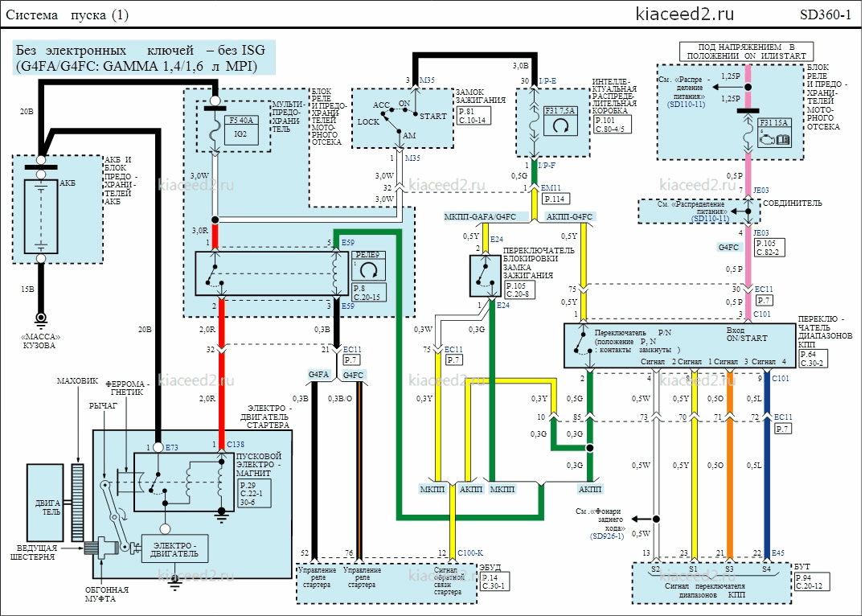865x616 pixels.
Task: Click the ignition lock interlock switch symbol
Action: point(486,276)
